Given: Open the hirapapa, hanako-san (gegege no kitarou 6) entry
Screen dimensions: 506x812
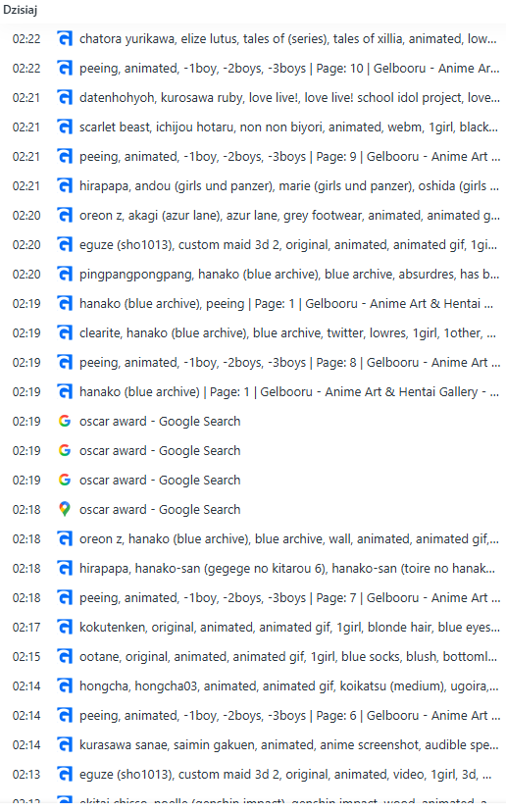Looking at the screenshot, I should click(287, 569).
